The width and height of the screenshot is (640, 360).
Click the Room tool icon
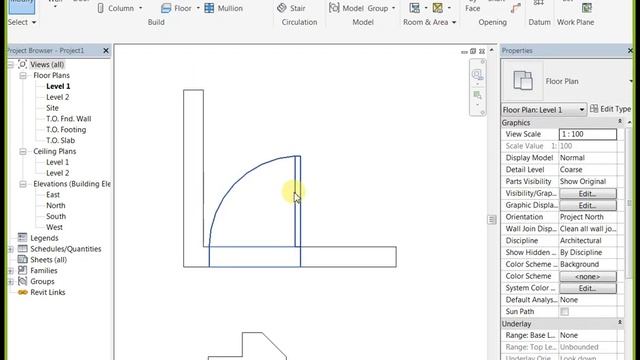pyautogui.click(x=415, y=8)
